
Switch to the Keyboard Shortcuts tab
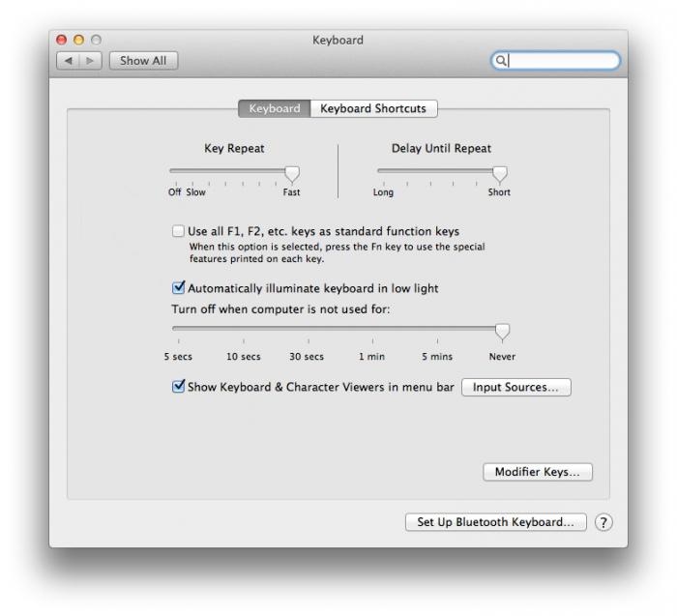[x=373, y=108]
